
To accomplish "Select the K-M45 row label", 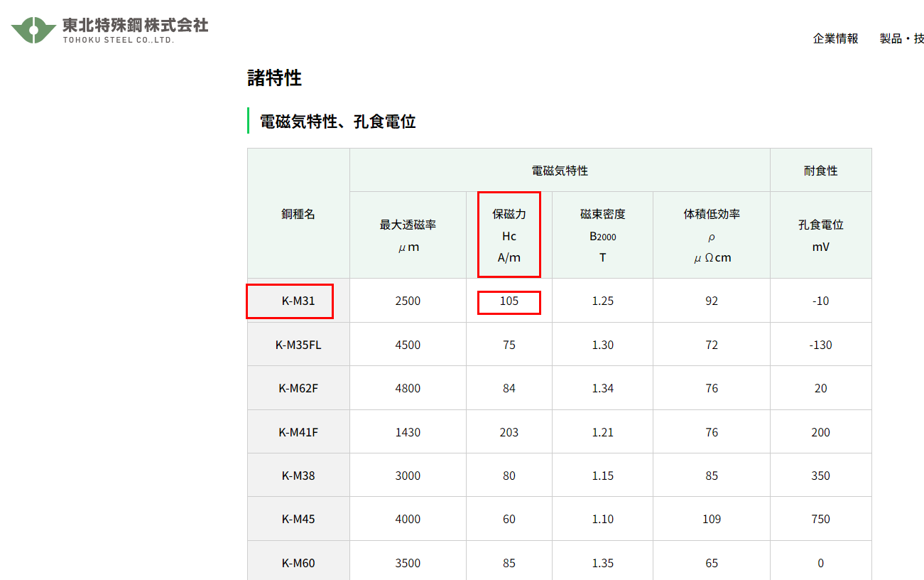I will point(298,519).
